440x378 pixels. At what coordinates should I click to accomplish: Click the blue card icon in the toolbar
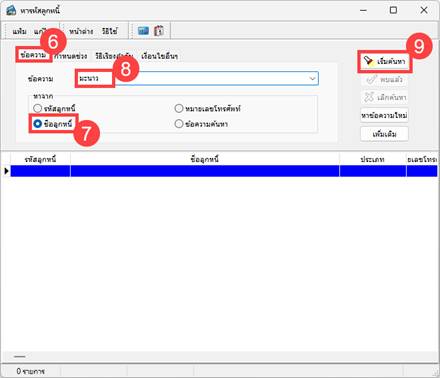point(143,31)
